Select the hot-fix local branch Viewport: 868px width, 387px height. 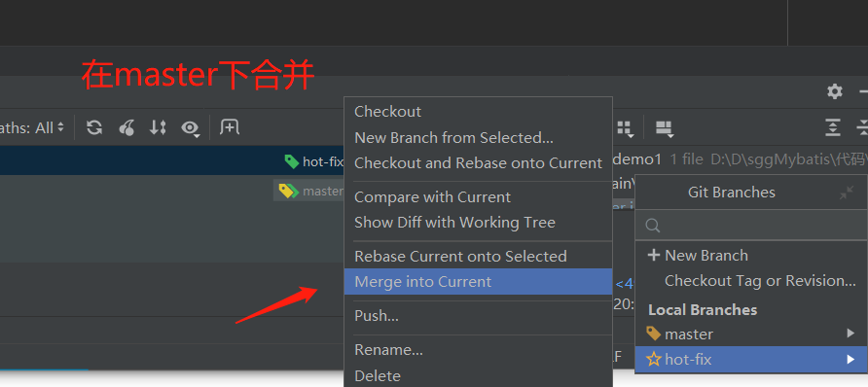point(751,360)
